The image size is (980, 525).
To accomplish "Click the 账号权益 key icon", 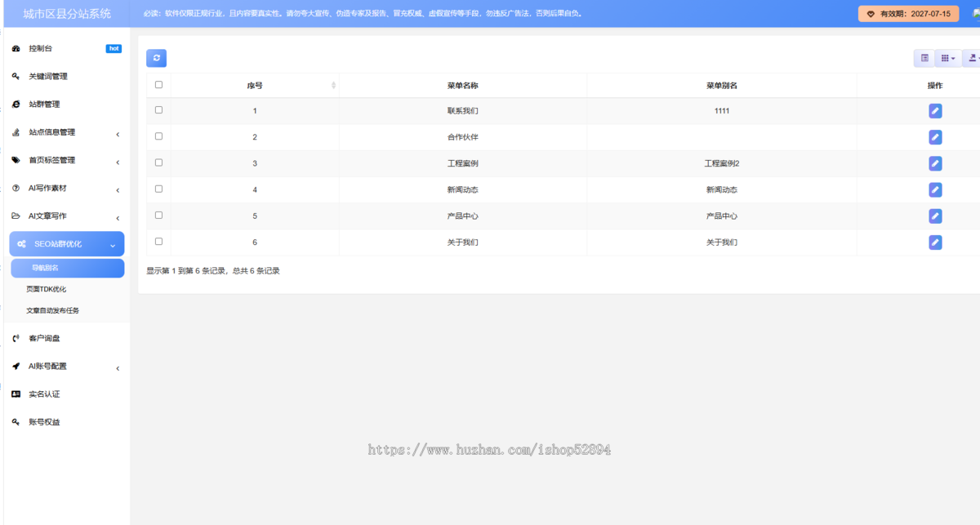I will [x=16, y=422].
